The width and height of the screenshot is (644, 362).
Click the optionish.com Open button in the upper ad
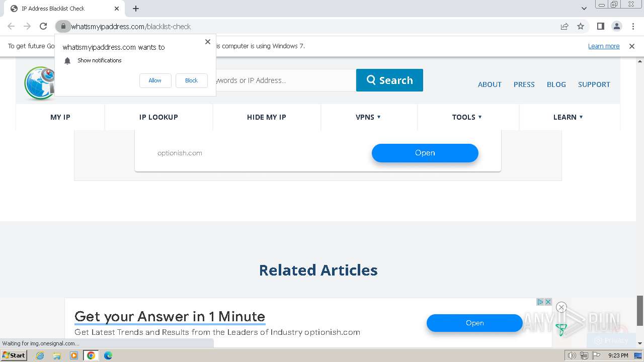pyautogui.click(x=425, y=153)
